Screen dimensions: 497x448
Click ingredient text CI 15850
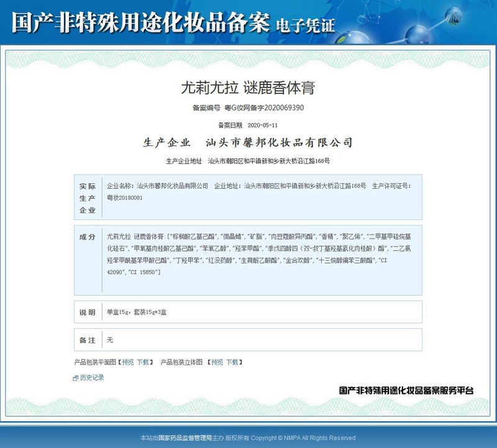point(142,272)
